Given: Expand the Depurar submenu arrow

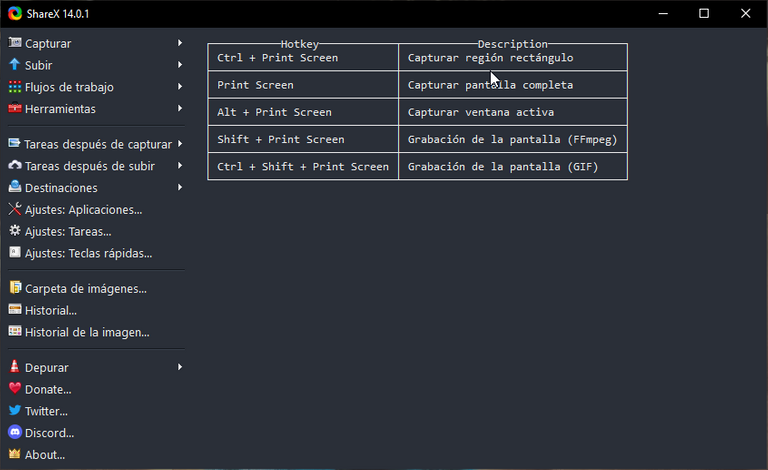Looking at the screenshot, I should [180, 367].
